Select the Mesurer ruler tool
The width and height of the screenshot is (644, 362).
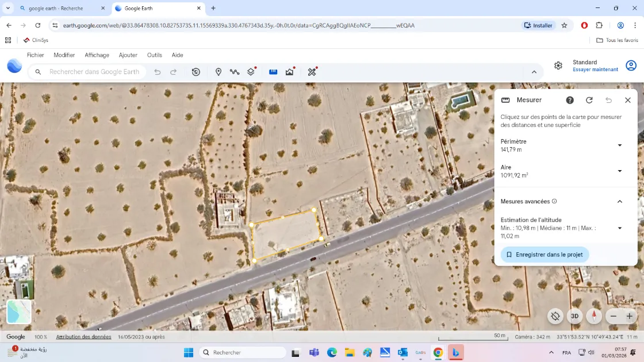(273, 71)
